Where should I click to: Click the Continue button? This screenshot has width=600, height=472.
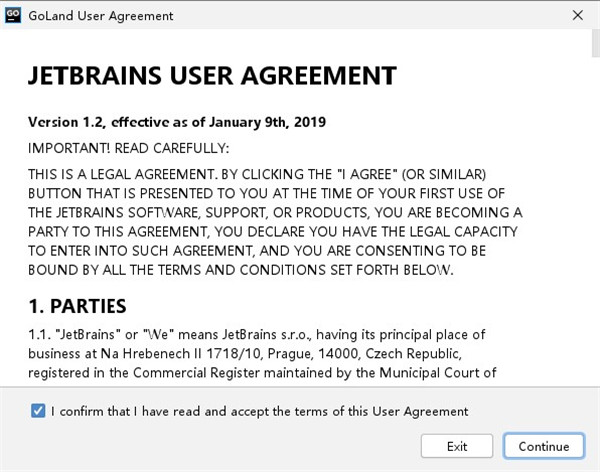point(544,446)
